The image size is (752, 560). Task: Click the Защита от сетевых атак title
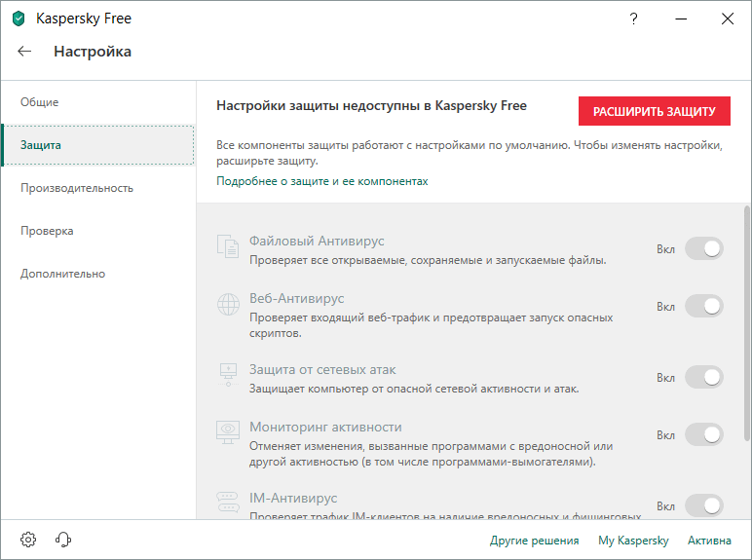(322, 370)
